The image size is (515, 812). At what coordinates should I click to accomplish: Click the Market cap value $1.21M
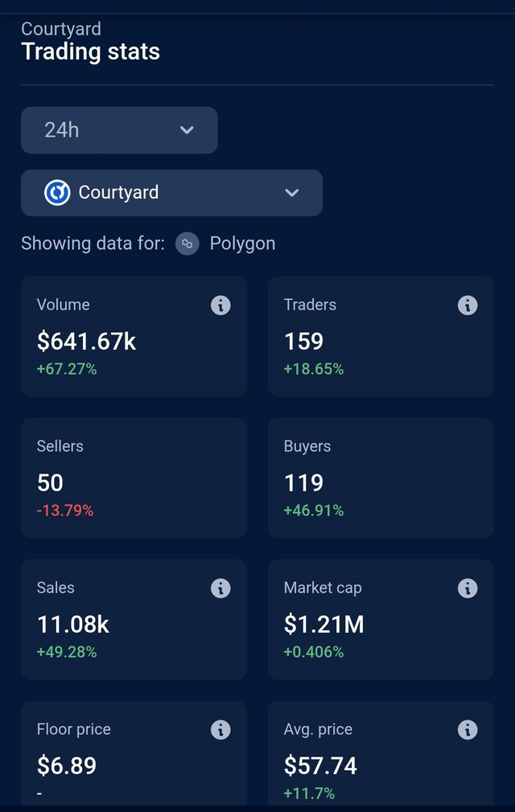click(323, 624)
